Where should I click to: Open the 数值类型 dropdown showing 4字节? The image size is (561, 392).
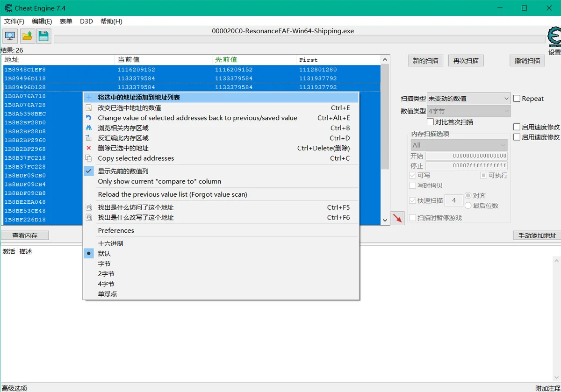(x=468, y=111)
